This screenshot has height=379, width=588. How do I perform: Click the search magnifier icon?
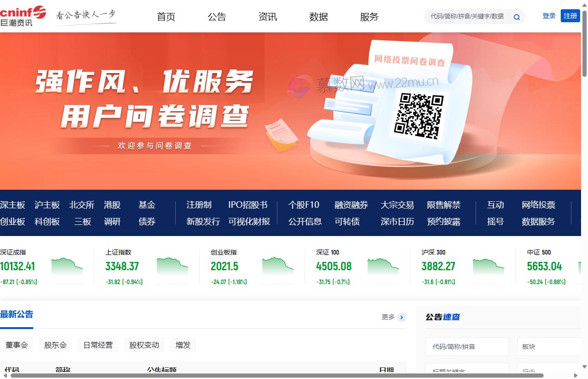point(516,16)
